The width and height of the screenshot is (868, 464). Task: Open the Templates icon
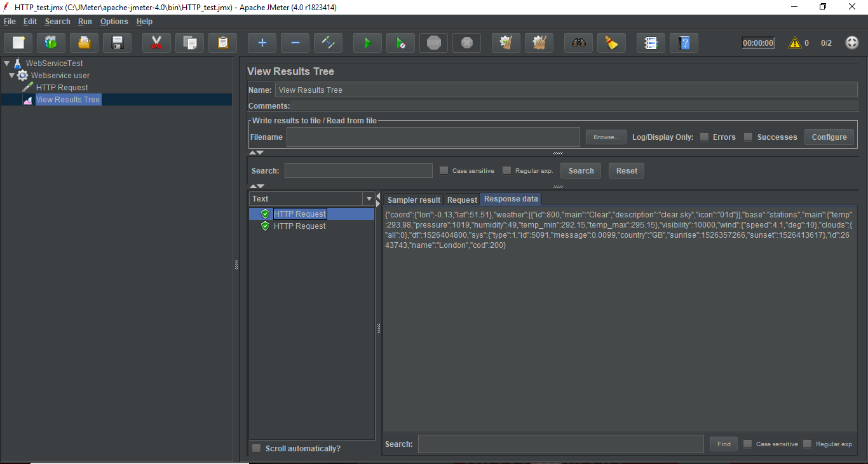(51, 43)
